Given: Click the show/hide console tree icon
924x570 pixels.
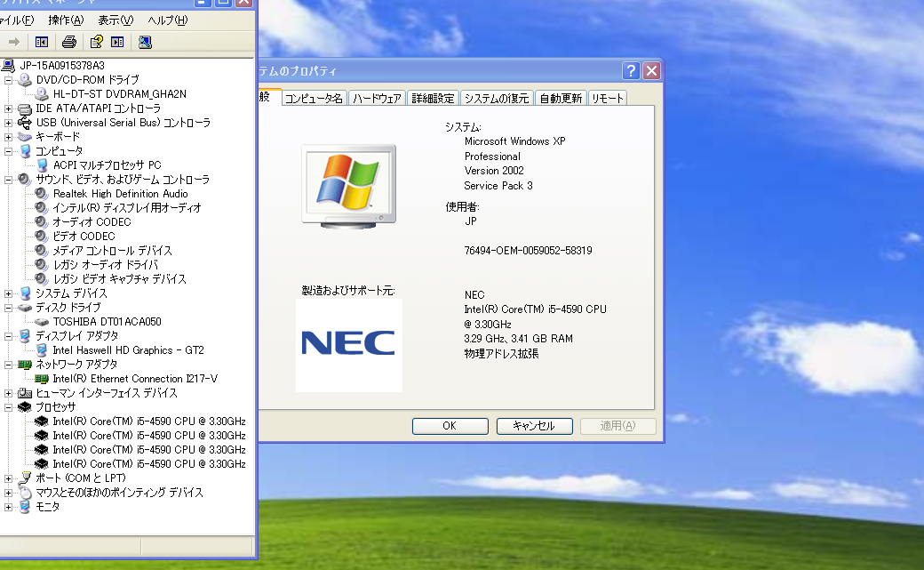Looking at the screenshot, I should 41,42.
